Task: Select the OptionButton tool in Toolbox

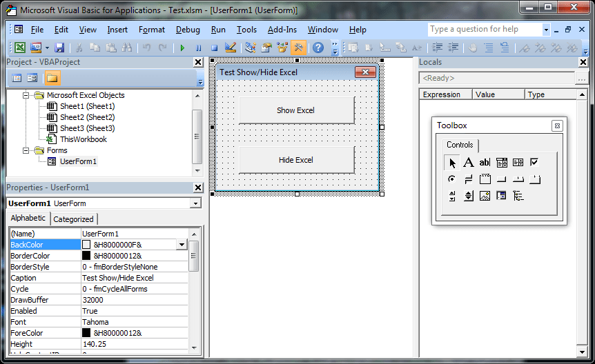Action: [x=451, y=179]
